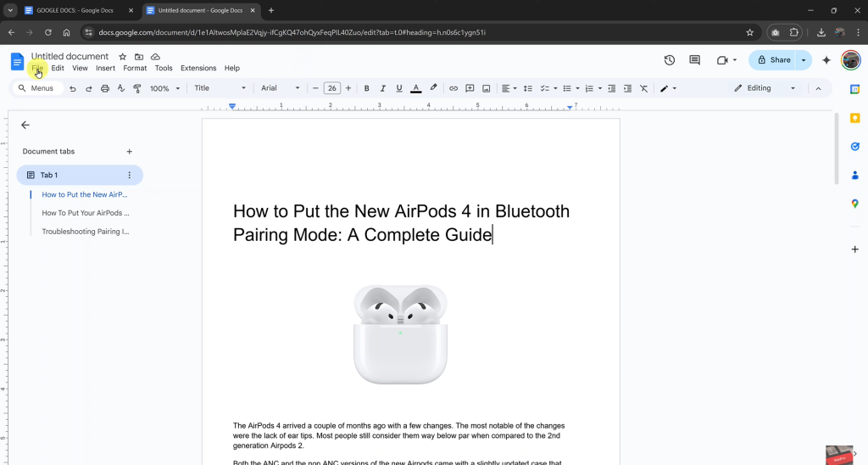Image resolution: width=868 pixels, height=465 pixels.
Task: Open the View menu
Action: (x=80, y=68)
